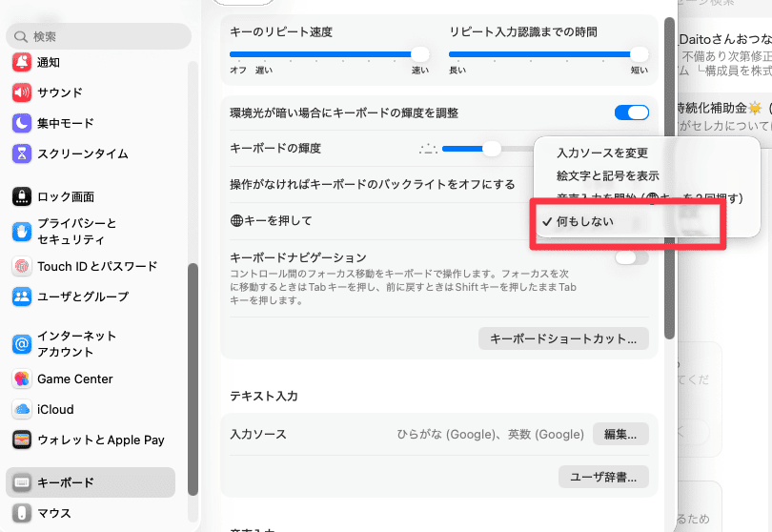772x532 pixels.
Task: Choose 絵文字と記号を表示 menu option
Action: pos(607,175)
